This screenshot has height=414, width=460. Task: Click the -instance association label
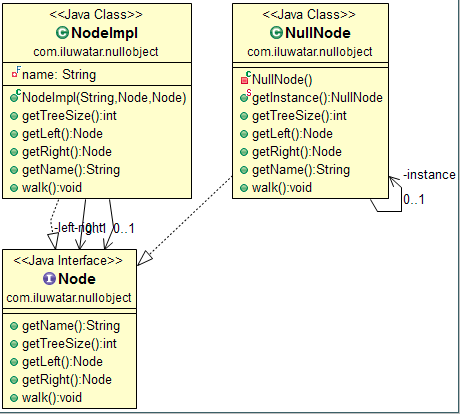coord(429,175)
